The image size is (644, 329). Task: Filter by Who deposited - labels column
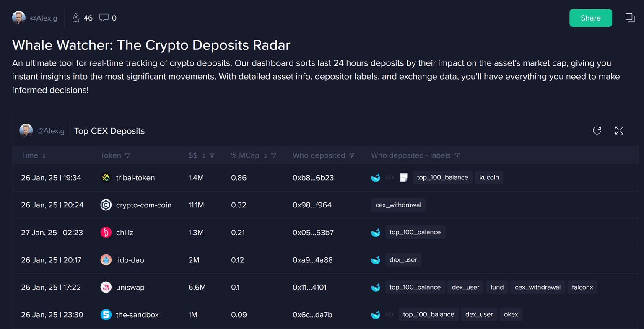[x=457, y=155]
